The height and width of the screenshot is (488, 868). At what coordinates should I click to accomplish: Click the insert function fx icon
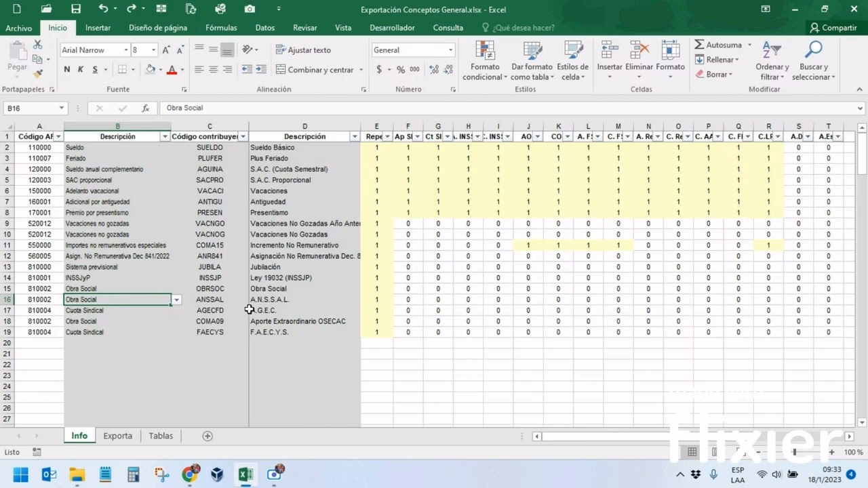point(145,108)
